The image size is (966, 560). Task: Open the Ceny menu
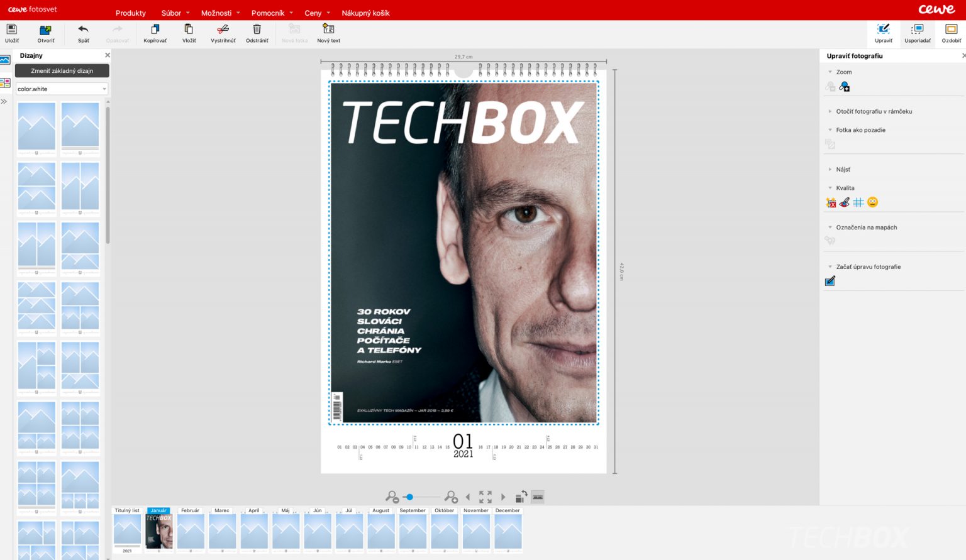(317, 13)
